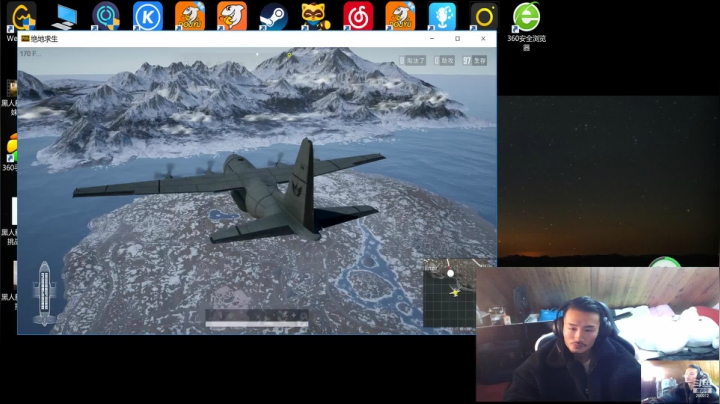
Task: Open the plain orange shark icon left of Steam
Action: pos(232,16)
